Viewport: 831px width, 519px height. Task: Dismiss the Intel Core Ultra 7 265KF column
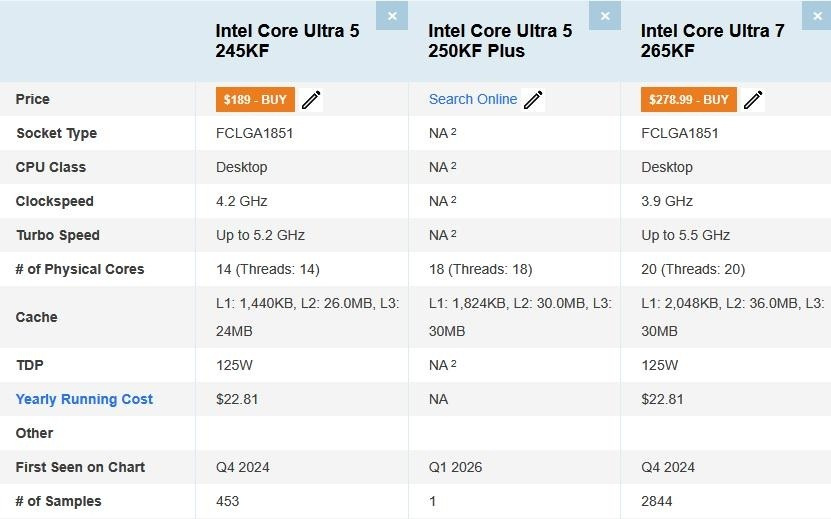click(x=816, y=16)
